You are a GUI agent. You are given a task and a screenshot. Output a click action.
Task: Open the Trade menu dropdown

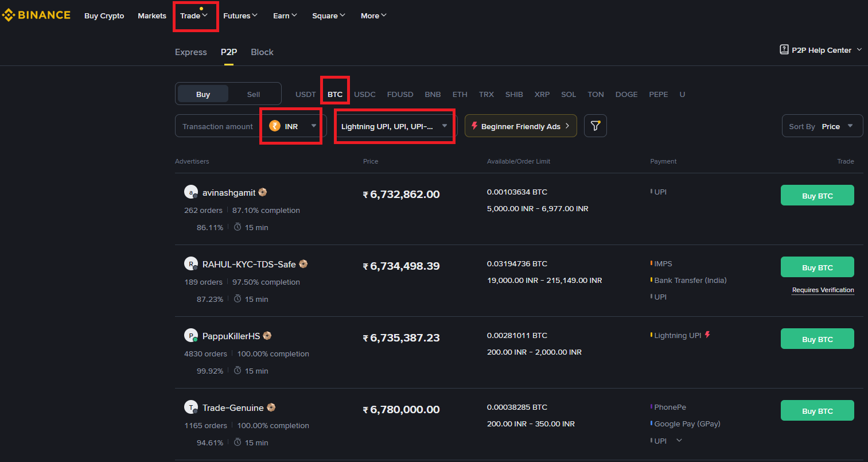[194, 15]
